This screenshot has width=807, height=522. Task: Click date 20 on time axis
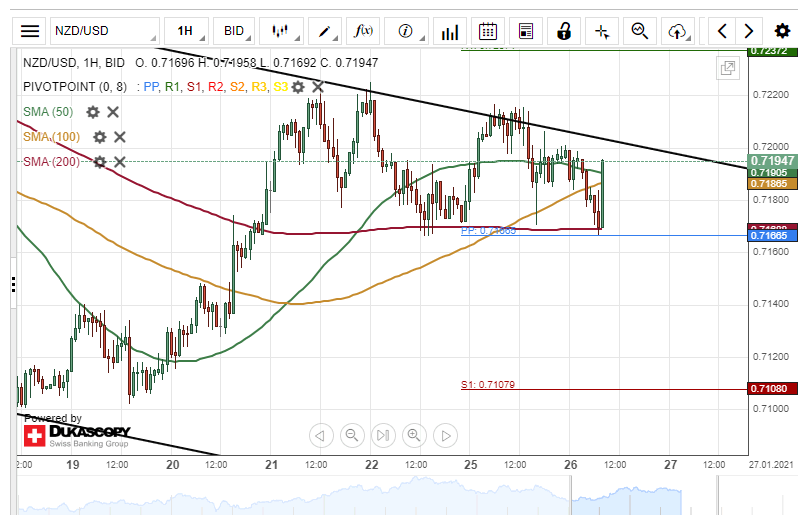coord(173,465)
